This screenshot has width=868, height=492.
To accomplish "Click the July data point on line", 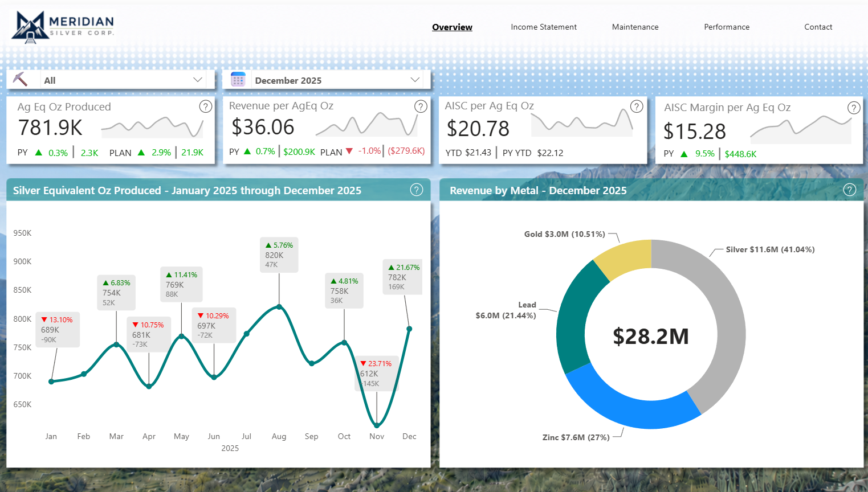I will point(247,334).
